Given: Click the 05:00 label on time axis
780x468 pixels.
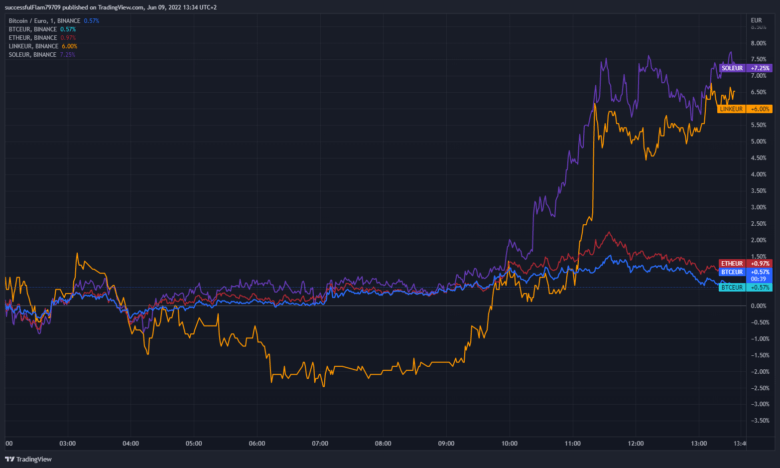Looking at the screenshot, I should [194, 444].
